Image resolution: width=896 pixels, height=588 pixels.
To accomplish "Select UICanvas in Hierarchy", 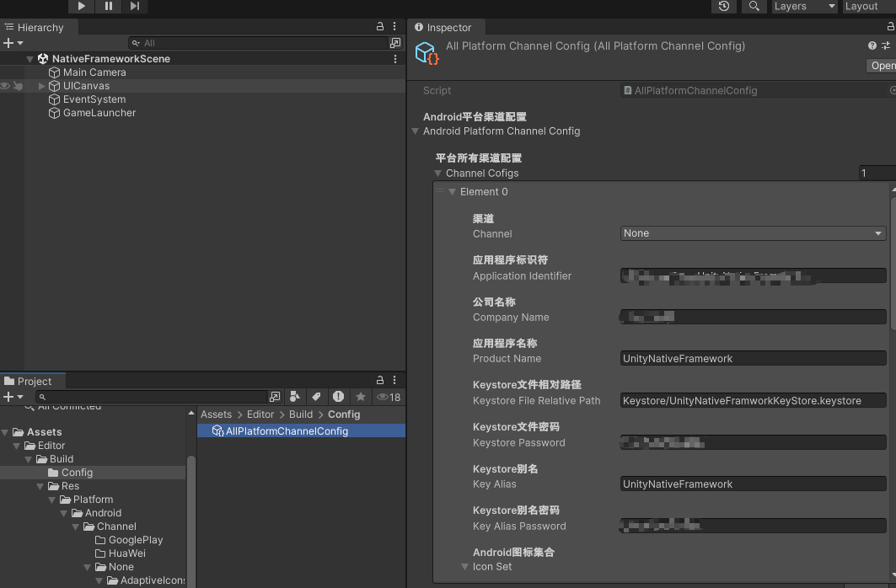I will click(x=86, y=86).
